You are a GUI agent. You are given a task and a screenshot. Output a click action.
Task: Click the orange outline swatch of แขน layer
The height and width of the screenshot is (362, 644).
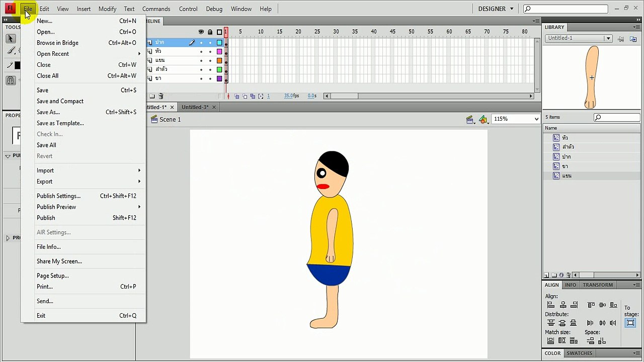(219, 60)
